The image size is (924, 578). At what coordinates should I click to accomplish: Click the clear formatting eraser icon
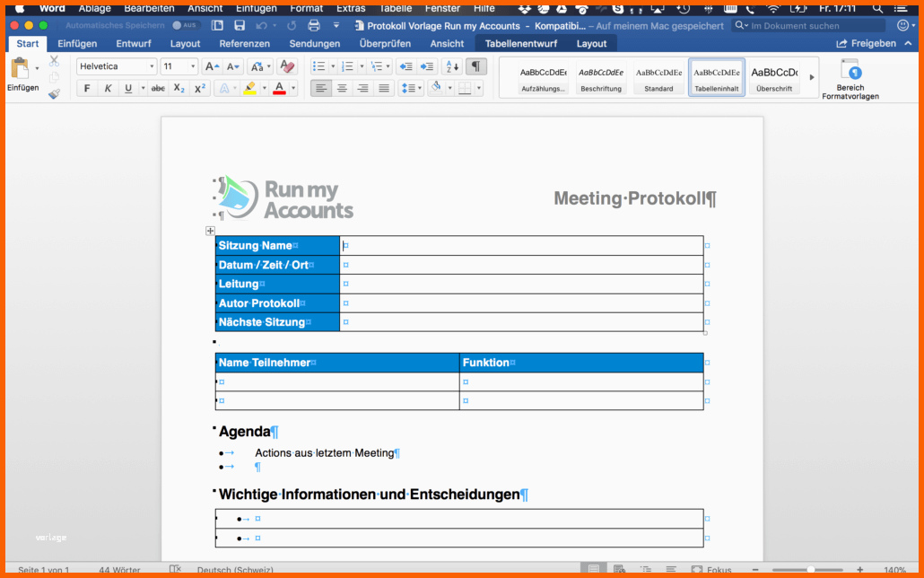coord(287,66)
